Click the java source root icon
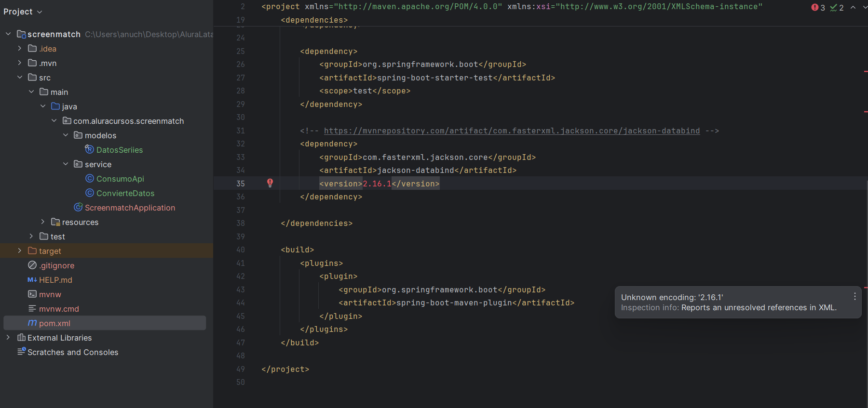The width and height of the screenshot is (868, 408). tap(55, 106)
